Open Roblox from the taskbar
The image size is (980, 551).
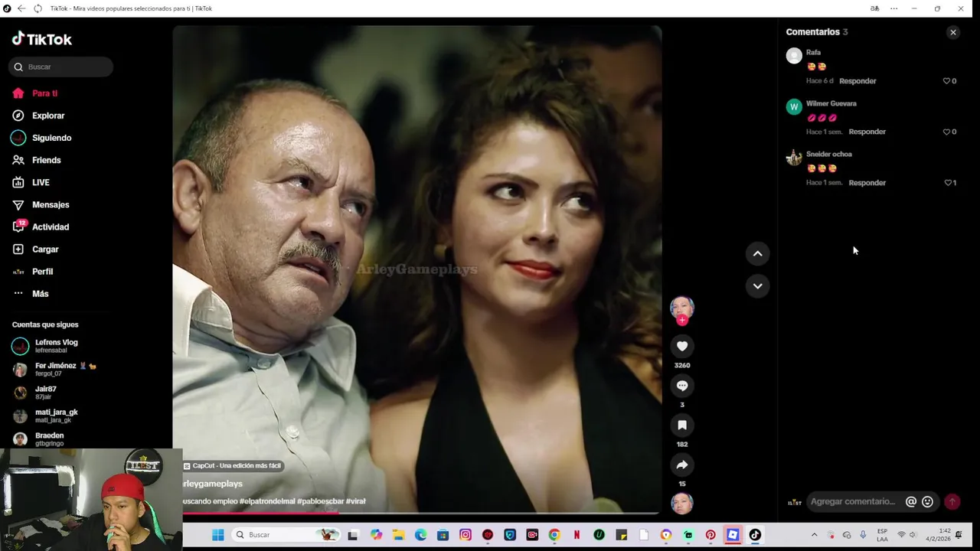click(733, 535)
